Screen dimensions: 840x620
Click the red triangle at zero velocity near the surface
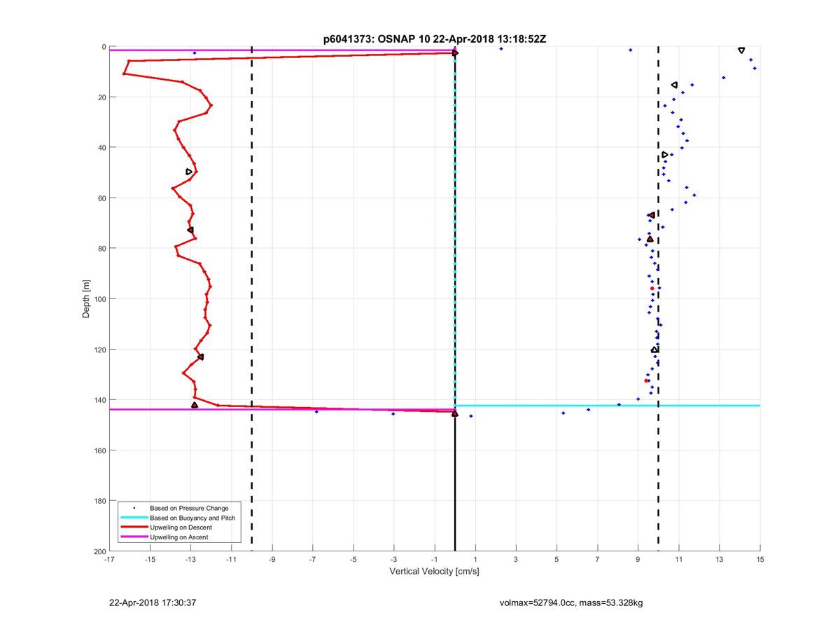click(x=455, y=53)
